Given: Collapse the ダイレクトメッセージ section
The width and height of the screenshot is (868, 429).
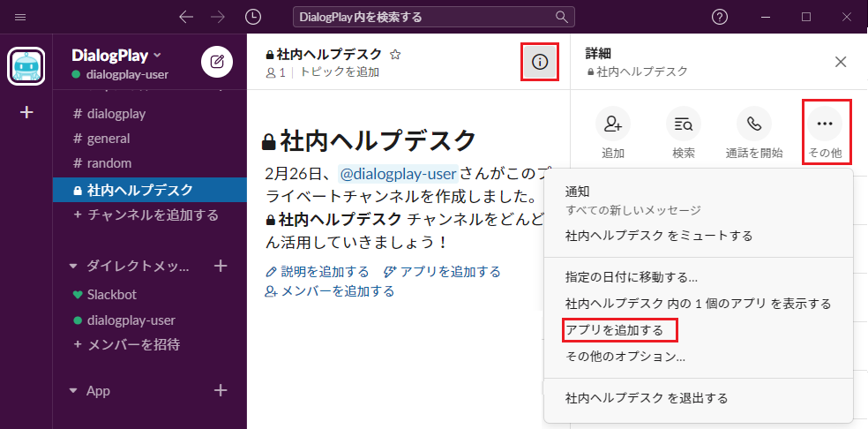Looking at the screenshot, I should [x=73, y=267].
